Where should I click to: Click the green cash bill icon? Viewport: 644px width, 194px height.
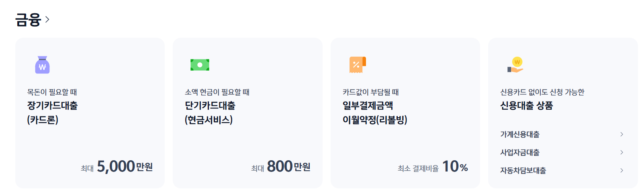tap(200, 65)
